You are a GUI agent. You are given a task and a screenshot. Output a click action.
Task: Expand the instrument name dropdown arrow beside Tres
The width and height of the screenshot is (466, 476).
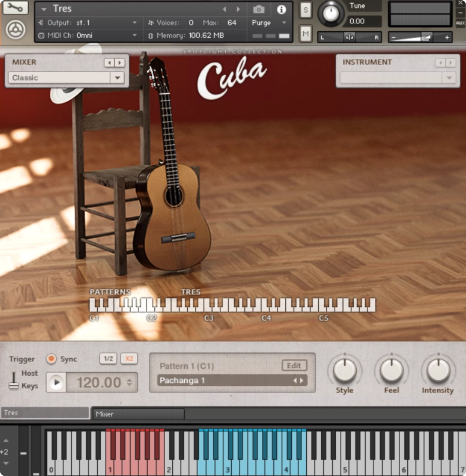(44, 10)
